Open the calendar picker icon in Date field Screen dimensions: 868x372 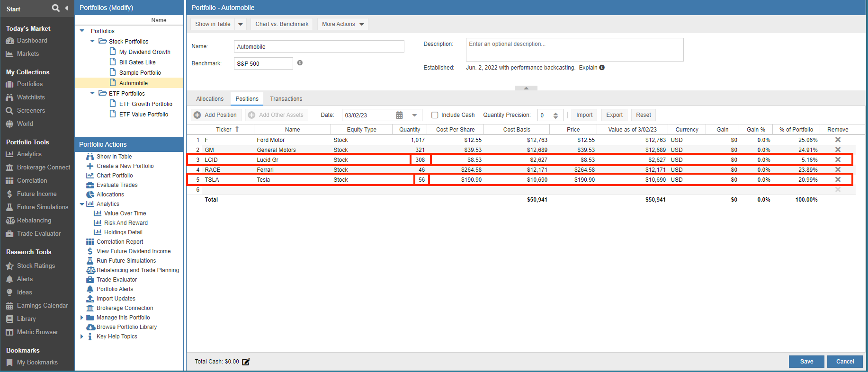pyautogui.click(x=399, y=115)
